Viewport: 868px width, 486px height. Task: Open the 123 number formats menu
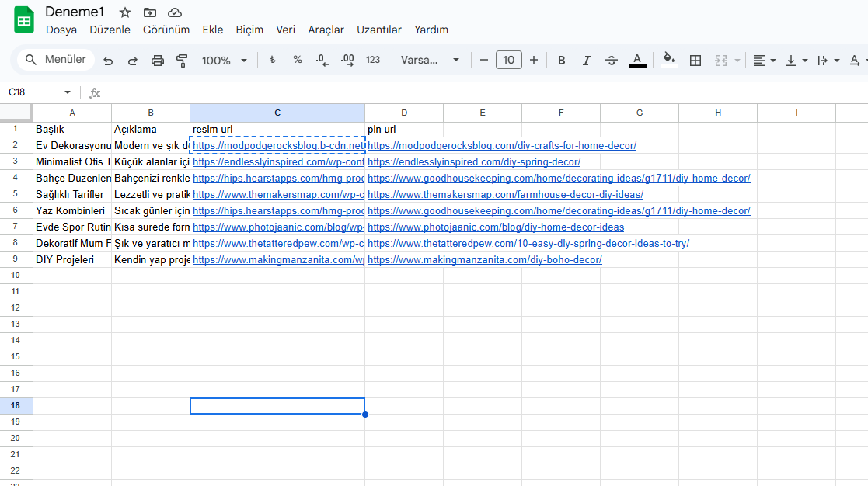tap(373, 60)
